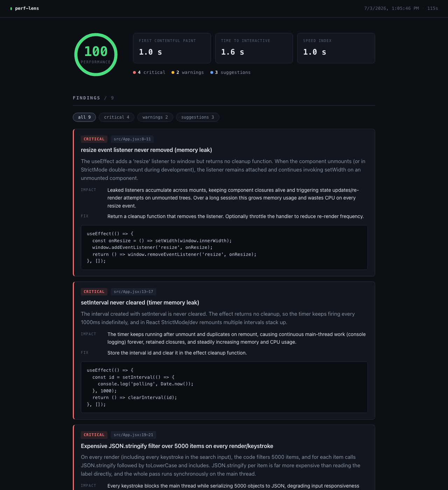Click the green perf-lens logo mark

tap(11, 8)
